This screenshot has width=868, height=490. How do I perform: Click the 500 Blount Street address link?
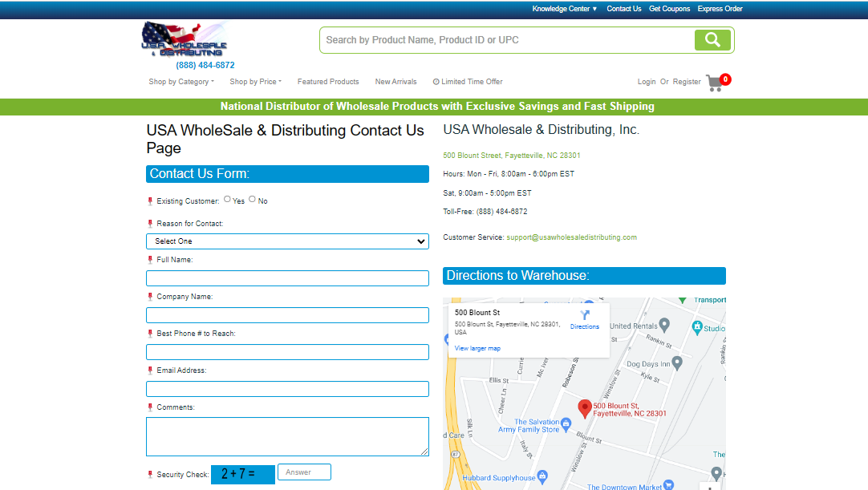coord(512,156)
